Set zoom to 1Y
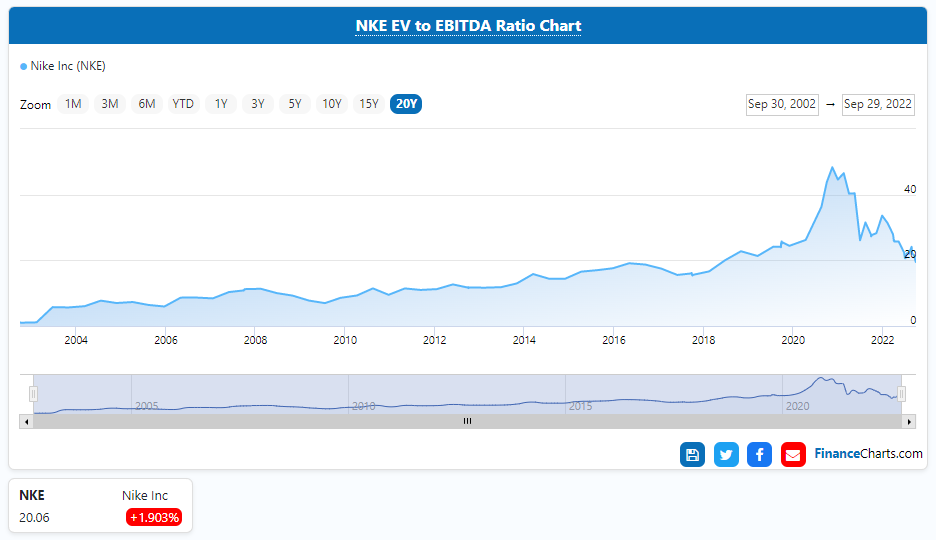Viewport: 936px width, 540px height. pyautogui.click(x=221, y=104)
